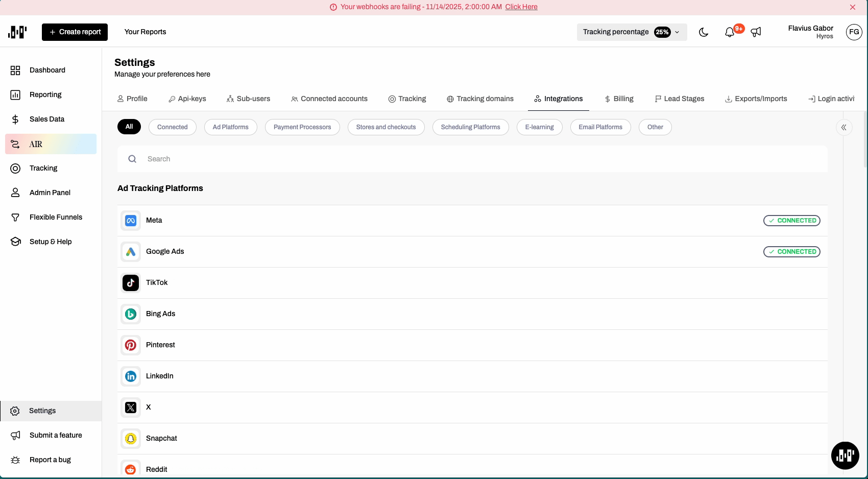Open the FG user avatar menu
This screenshot has height=479, width=868.
pyautogui.click(x=854, y=32)
